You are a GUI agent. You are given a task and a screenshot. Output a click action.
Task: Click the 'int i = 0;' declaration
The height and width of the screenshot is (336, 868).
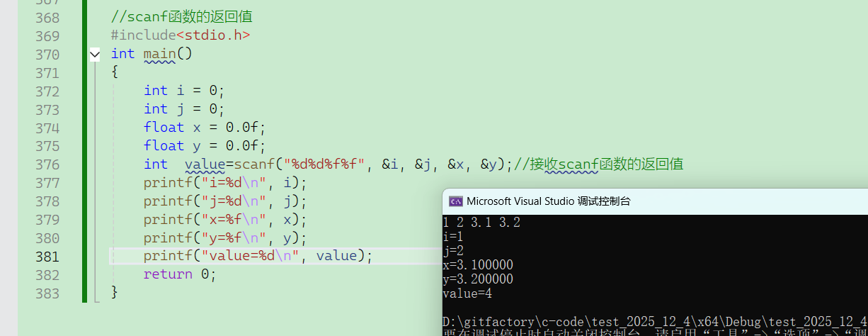click(184, 91)
